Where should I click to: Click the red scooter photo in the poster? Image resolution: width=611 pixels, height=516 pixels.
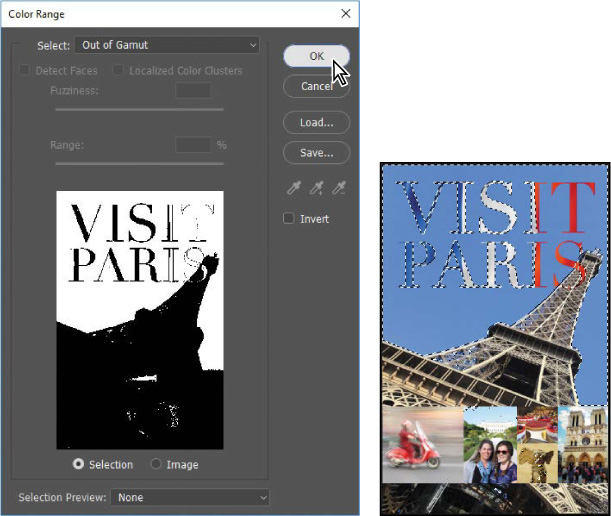tap(423, 444)
